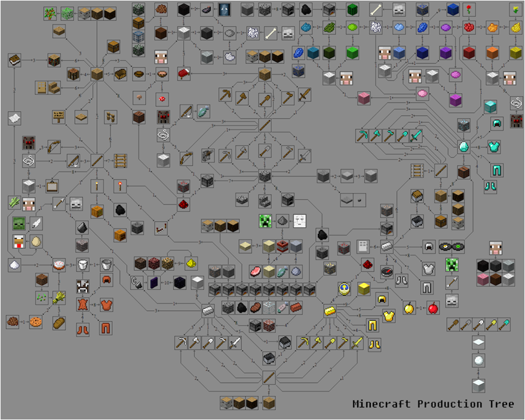Select the chicken egg icon
Screen dimensions: 525x420
[36, 242]
